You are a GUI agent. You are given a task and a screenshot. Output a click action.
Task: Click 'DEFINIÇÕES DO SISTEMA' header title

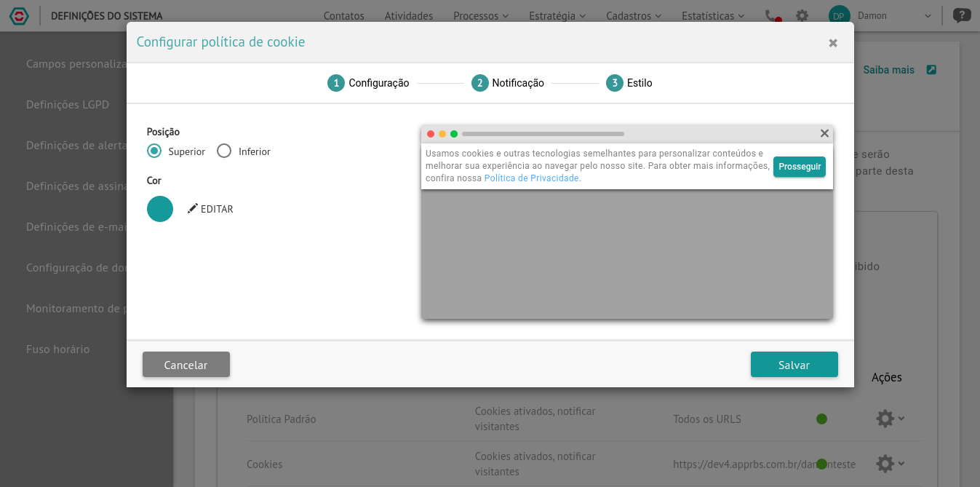tap(107, 16)
